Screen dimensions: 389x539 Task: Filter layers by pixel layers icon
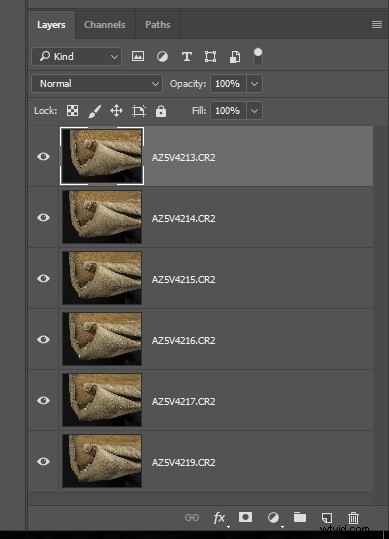138,56
